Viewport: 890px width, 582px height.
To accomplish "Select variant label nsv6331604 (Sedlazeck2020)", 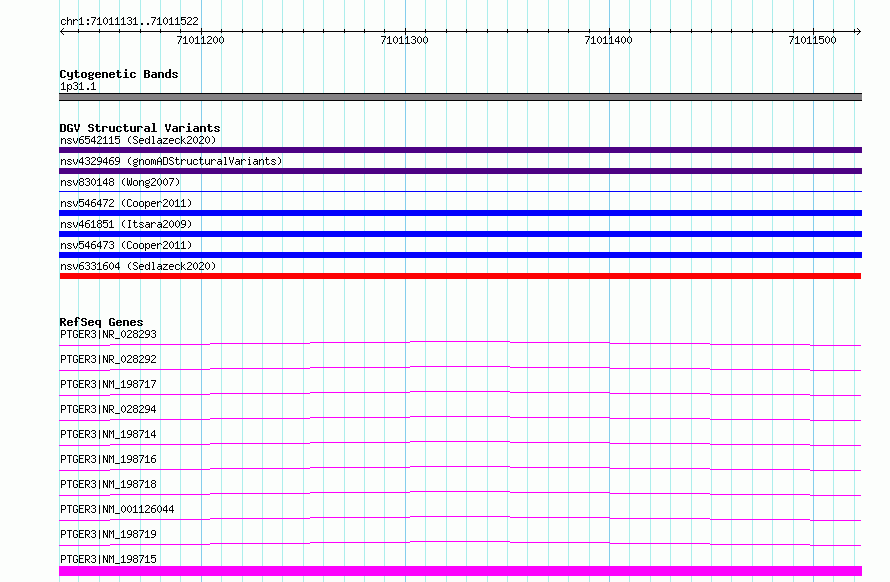I will pos(138,266).
